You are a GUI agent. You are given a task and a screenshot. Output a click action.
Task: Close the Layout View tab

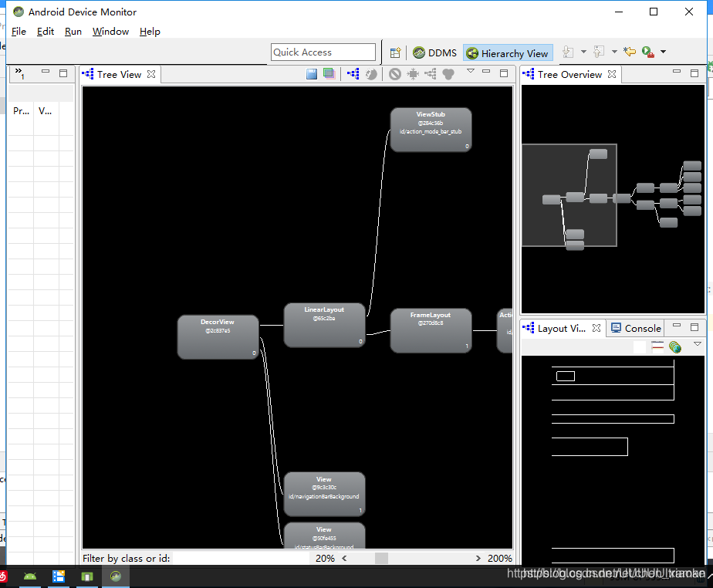coord(596,328)
